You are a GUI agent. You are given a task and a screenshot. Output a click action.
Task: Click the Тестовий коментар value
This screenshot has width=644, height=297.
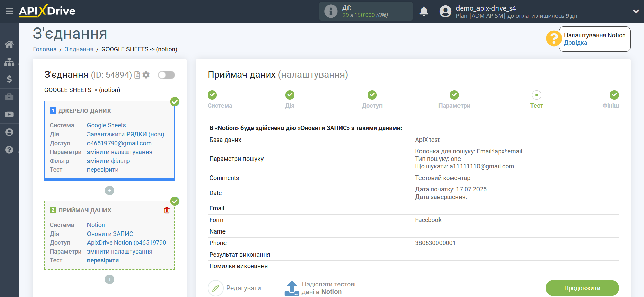443,178
